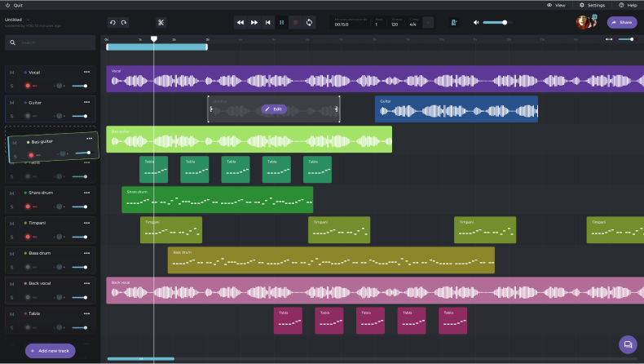Viewport: 644px width, 364px height.
Task: Click the horizontal timeline scrollbar
Action: coord(141,358)
